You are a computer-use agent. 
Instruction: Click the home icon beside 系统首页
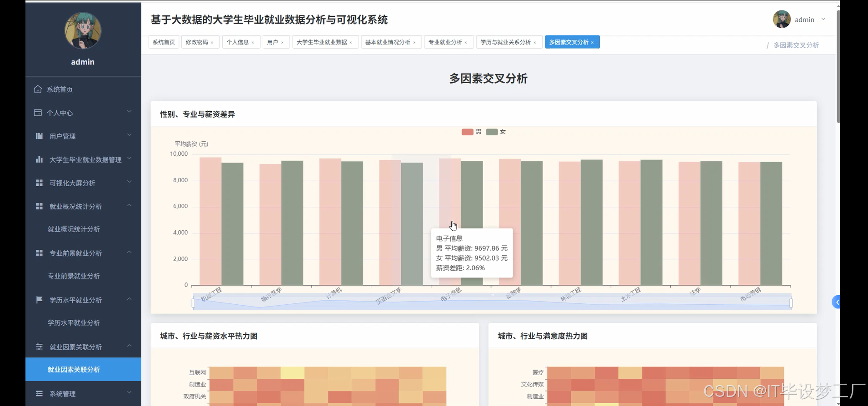click(38, 89)
